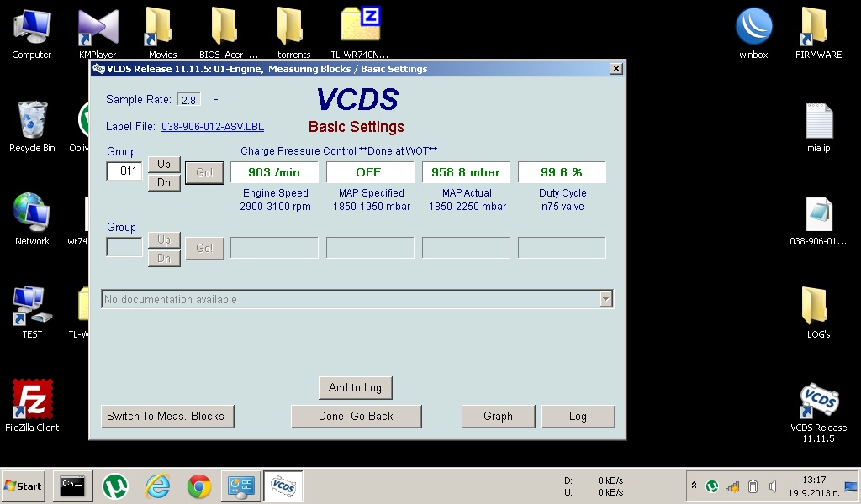Click the Group 011 input field
Viewport: 861px width, 504px height.
[x=124, y=171]
